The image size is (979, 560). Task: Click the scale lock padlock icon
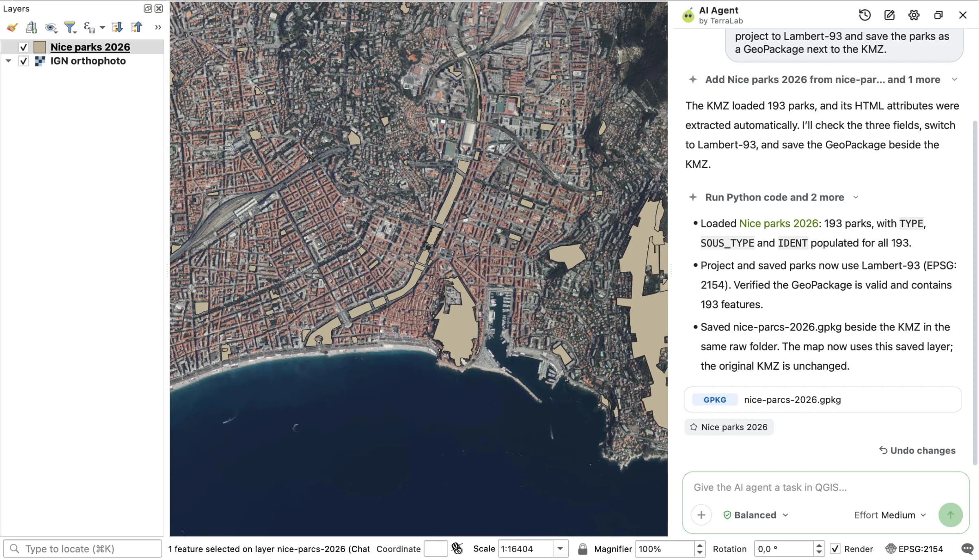583,549
